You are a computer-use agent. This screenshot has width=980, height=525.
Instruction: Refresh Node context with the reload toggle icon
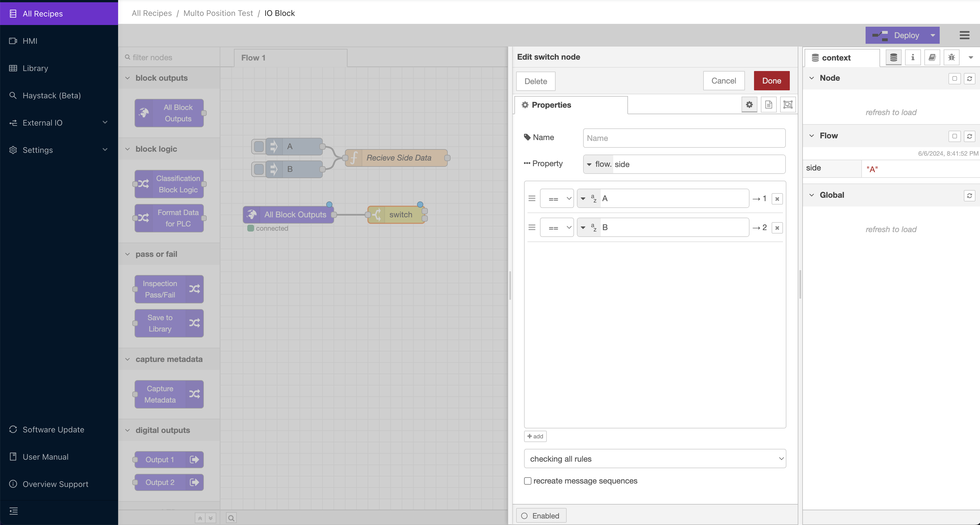[x=970, y=78]
